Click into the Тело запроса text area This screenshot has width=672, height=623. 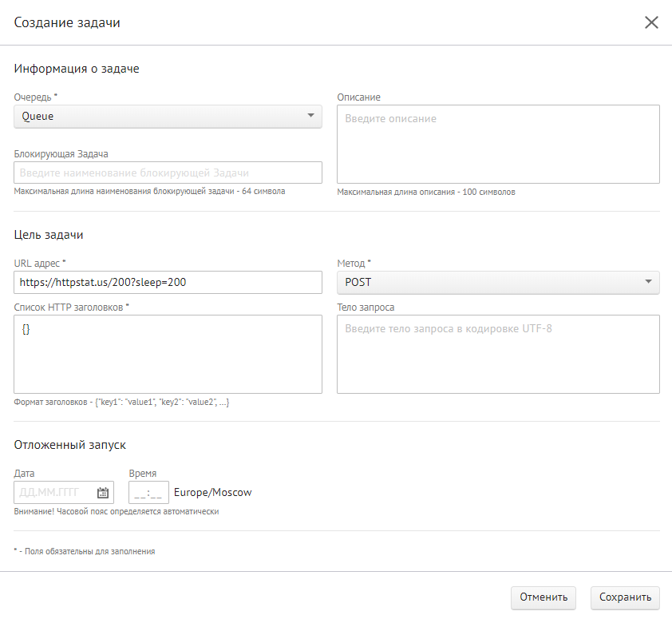498,354
